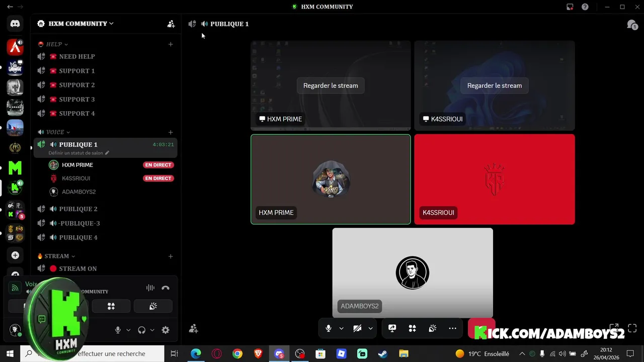Invite friends icon at call bottom left
The image size is (644, 362).
click(193, 329)
